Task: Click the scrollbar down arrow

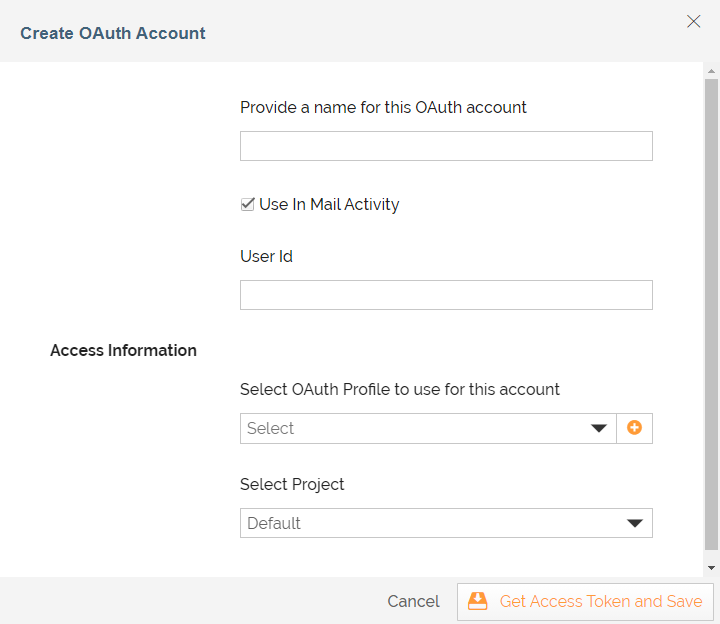Action: [711, 567]
